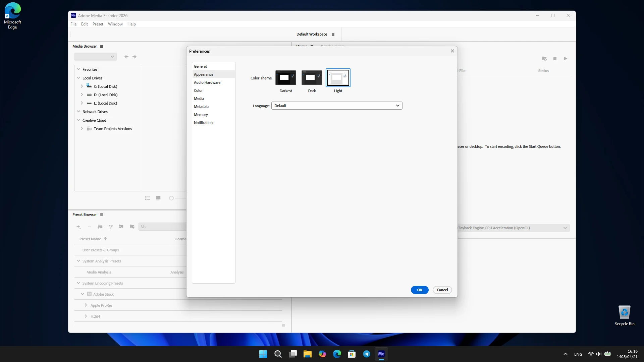Switch to Memory preferences category
This screenshot has height=362, width=644.
pyautogui.click(x=201, y=115)
